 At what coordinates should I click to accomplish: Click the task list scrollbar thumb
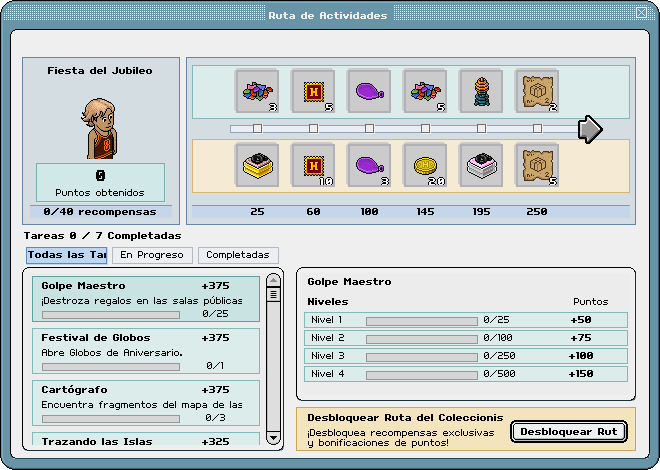click(x=273, y=294)
